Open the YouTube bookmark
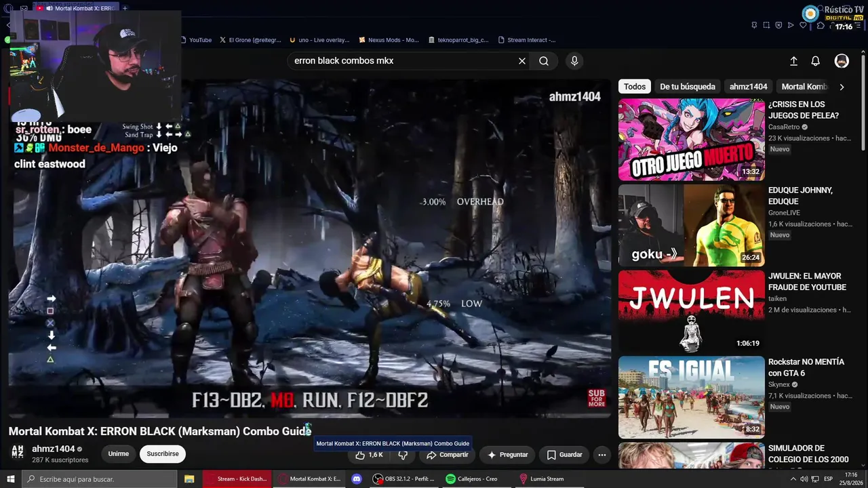Image resolution: width=868 pixels, height=488 pixels. click(196, 40)
